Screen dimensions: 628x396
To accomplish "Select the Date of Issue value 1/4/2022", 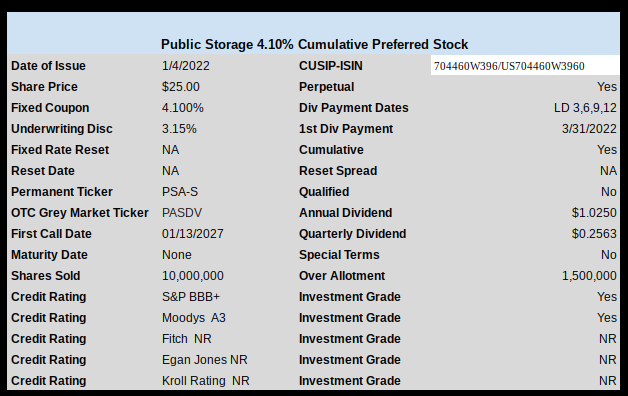I will pos(185,66).
